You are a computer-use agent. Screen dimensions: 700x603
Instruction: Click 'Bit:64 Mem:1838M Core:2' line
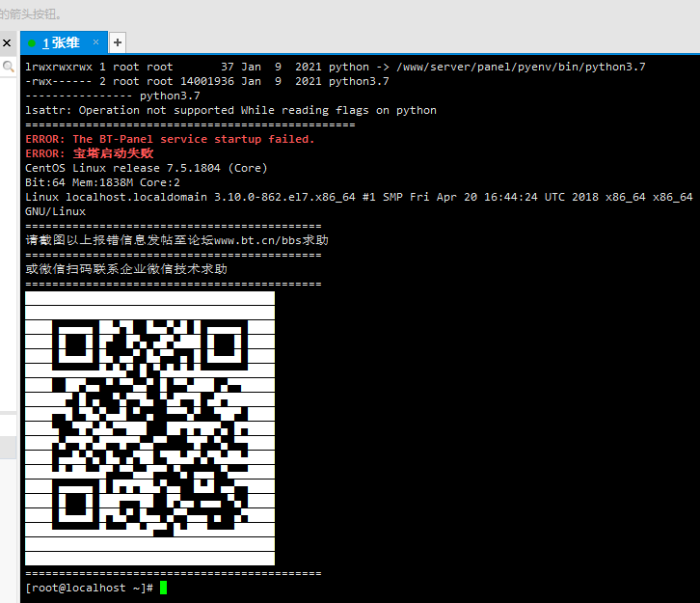(102, 182)
